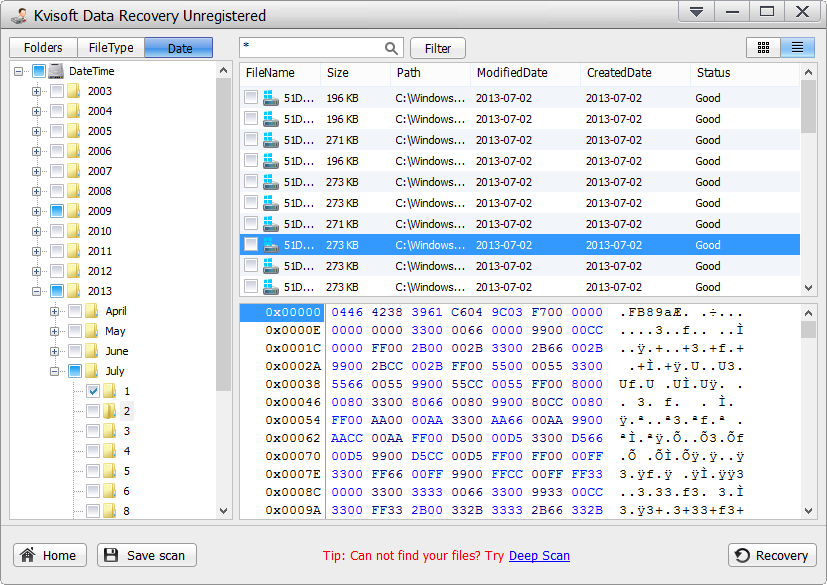This screenshot has width=827, height=585.
Task: Switch to the FileType tab
Action: 111,48
